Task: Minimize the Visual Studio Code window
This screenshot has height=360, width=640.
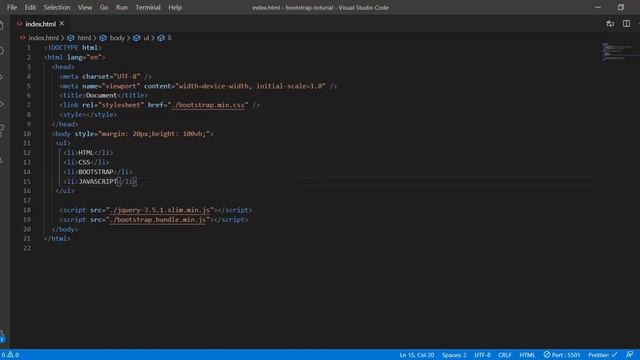Action: 598,7
